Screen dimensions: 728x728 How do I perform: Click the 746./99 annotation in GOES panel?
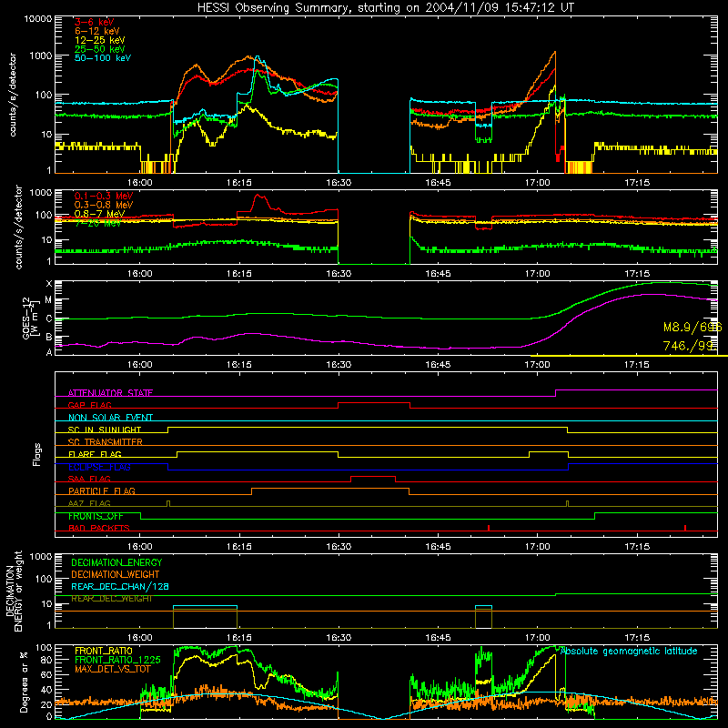(689, 346)
